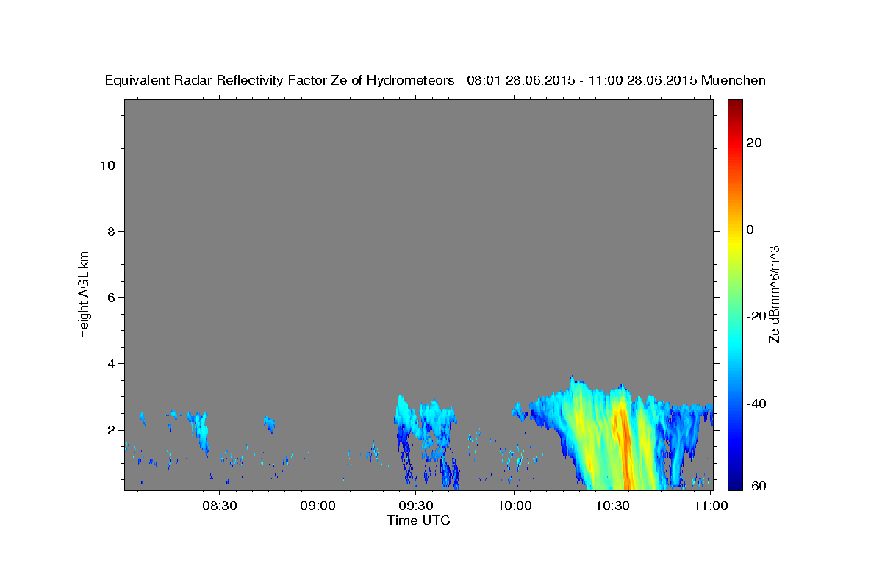Click the dark blue bottom of colorbar
Viewport: 882px width, 588px height.
(735, 482)
